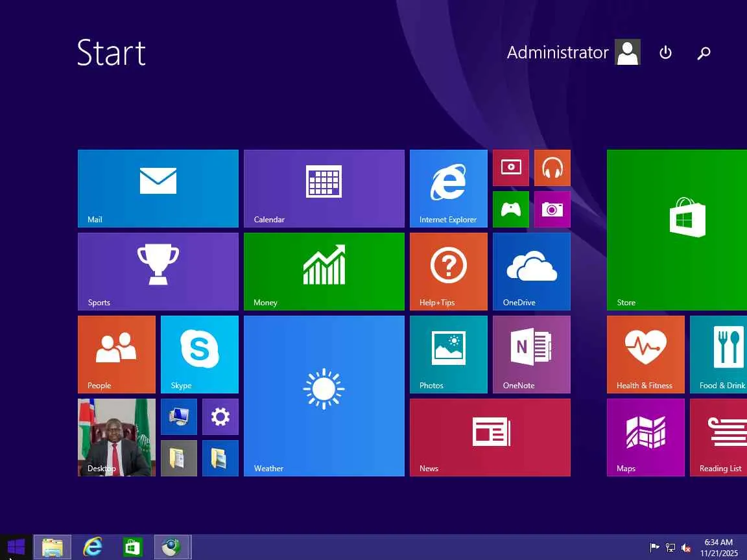Launch the Skype tile
The image size is (747, 560).
pos(200,355)
